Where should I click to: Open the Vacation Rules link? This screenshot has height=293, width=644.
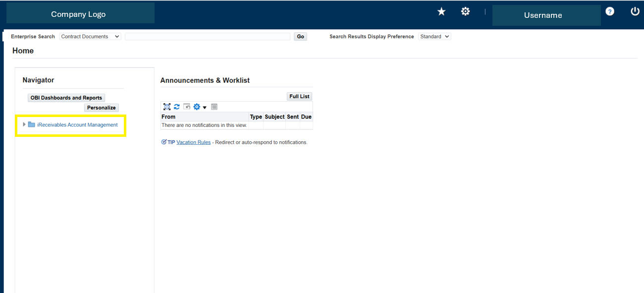click(x=193, y=142)
